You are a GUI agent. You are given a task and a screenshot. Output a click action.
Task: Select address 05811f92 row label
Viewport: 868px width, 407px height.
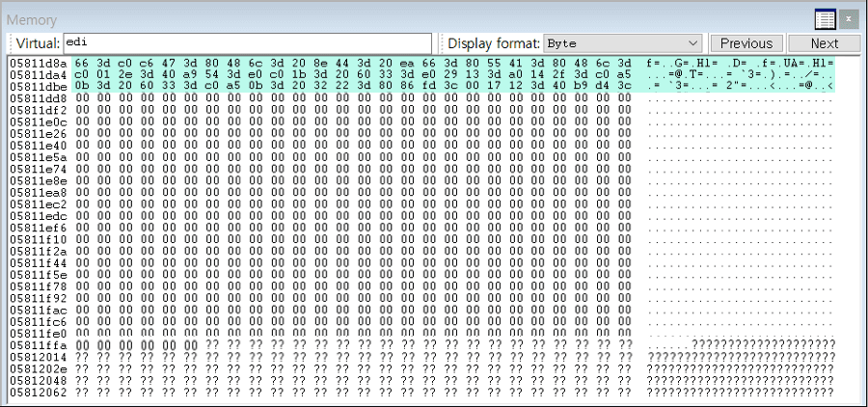point(39,298)
